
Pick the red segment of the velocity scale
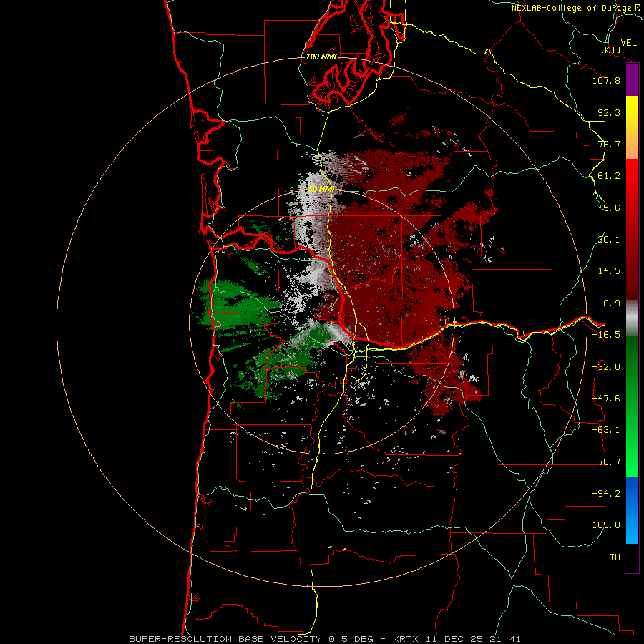632,229
